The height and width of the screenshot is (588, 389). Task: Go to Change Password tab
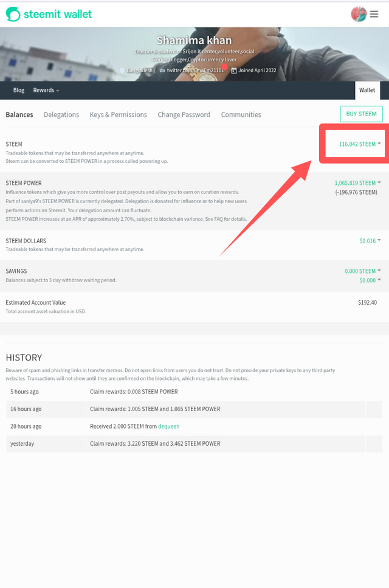184,115
